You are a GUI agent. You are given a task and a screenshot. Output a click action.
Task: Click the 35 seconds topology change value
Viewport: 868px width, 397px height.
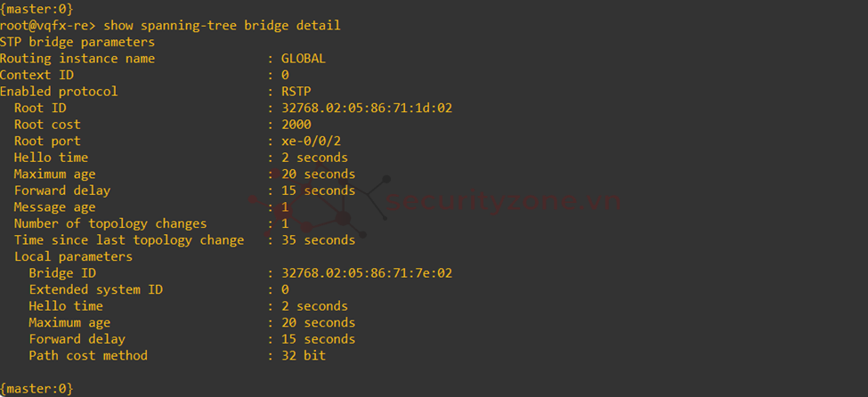pos(319,240)
